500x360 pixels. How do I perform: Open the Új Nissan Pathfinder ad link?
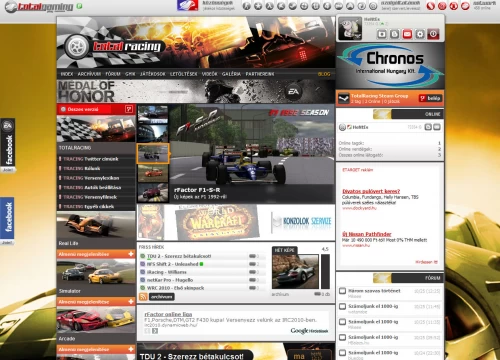coord(367,234)
